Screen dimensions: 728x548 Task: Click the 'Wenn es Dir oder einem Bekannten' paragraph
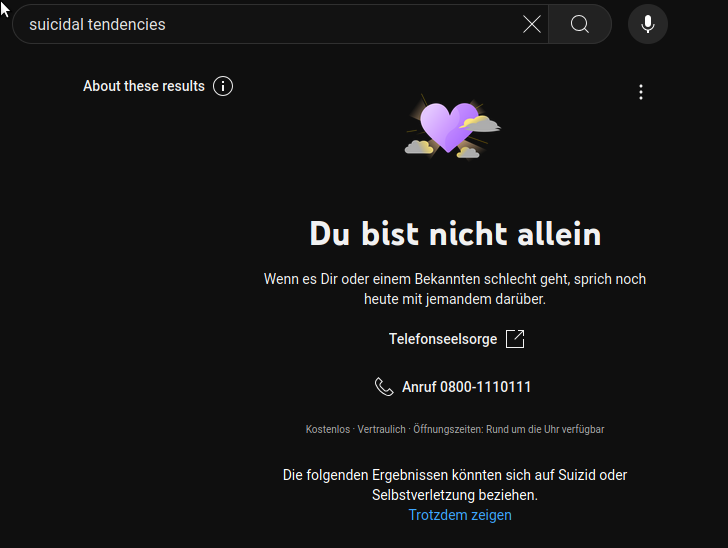(x=455, y=289)
